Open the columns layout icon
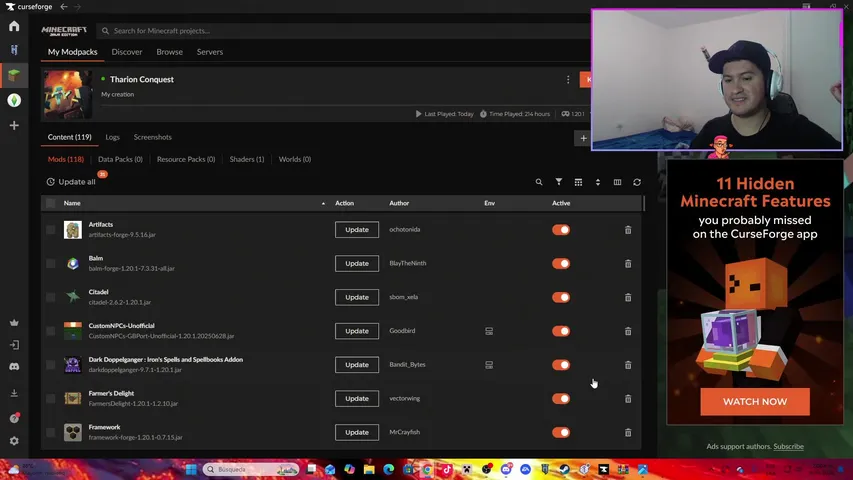853x480 pixels. tap(617, 182)
